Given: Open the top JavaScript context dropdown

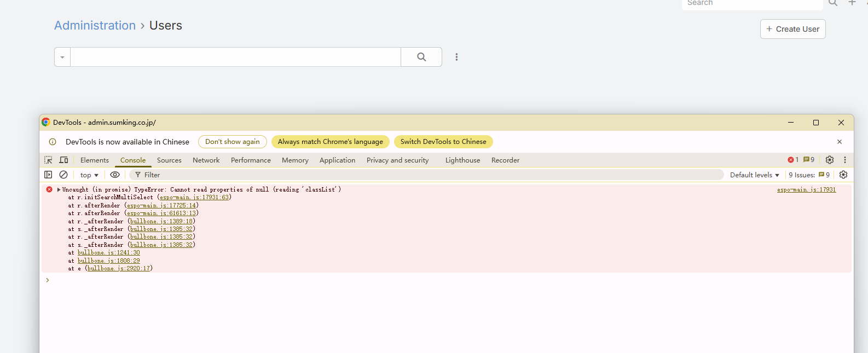Looking at the screenshot, I should [x=89, y=175].
